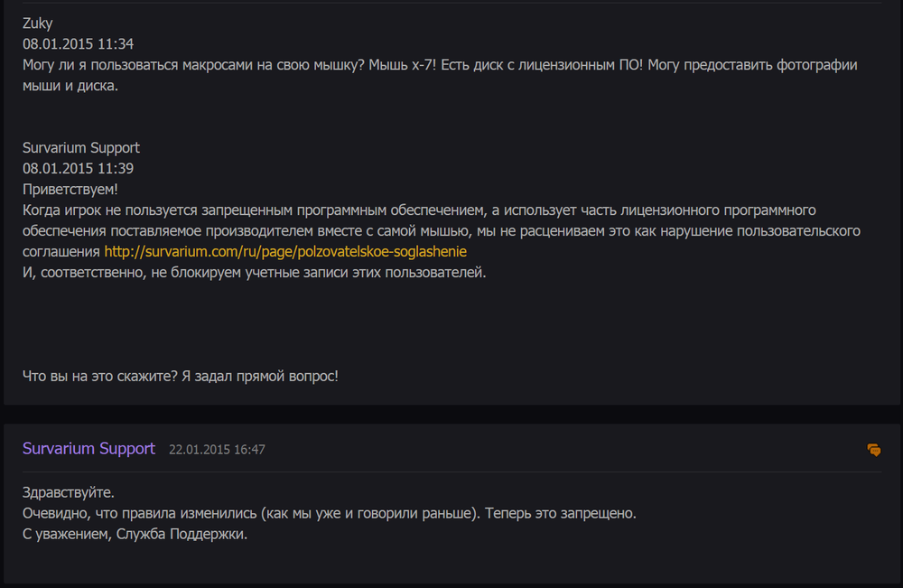
Task: Click the greeting text Приветствуем!
Action: coord(70,189)
